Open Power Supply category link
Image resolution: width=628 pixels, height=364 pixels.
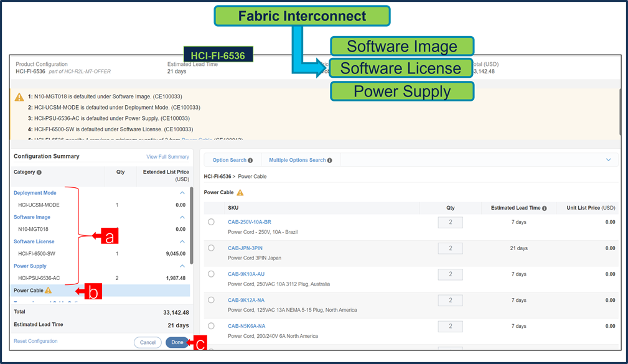(x=30, y=266)
